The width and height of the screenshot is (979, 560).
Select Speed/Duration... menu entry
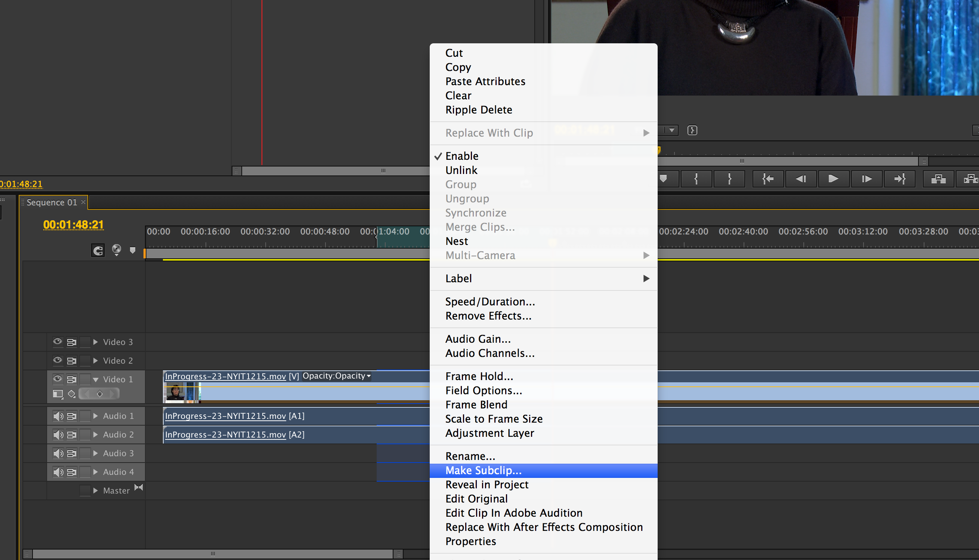tap(490, 302)
